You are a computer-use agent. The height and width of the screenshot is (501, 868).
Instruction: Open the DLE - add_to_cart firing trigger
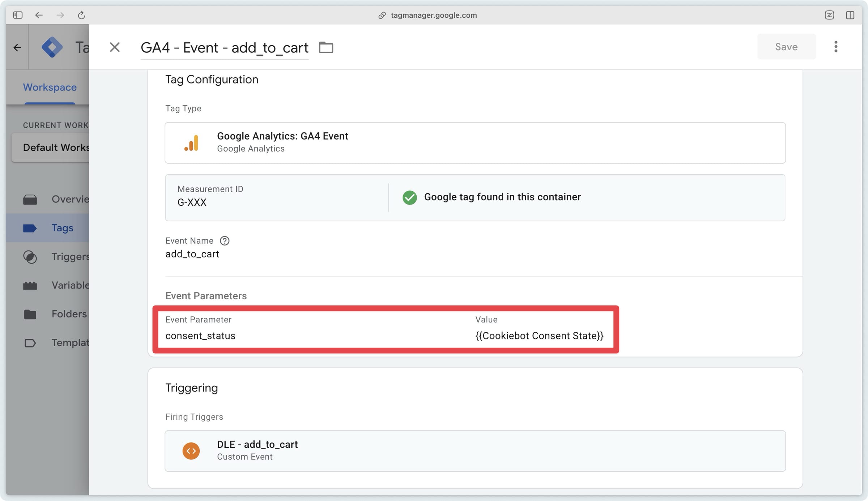[x=475, y=451]
